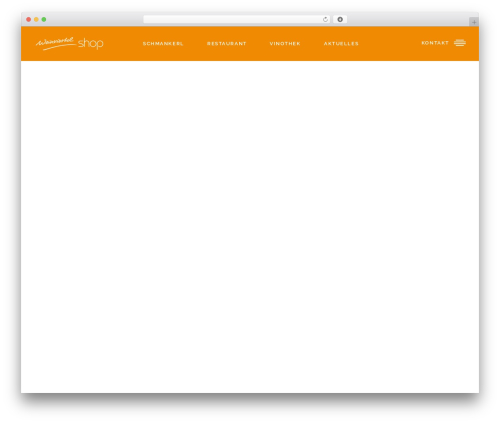Reload the page with refresh icon

(x=325, y=19)
